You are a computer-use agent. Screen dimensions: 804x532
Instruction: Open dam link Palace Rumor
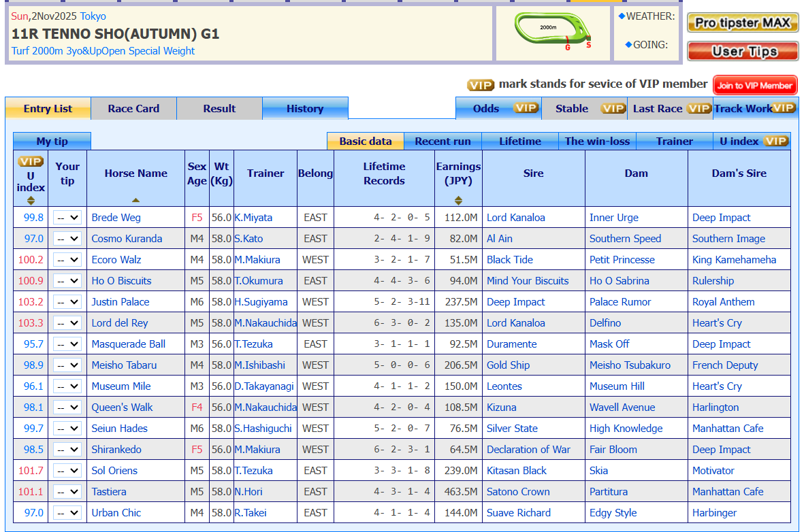tap(620, 302)
